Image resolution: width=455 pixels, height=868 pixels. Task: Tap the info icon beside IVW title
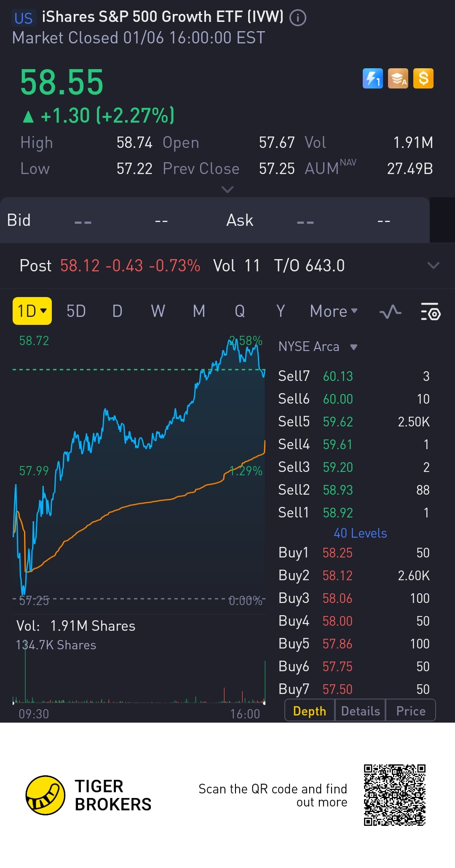click(298, 17)
